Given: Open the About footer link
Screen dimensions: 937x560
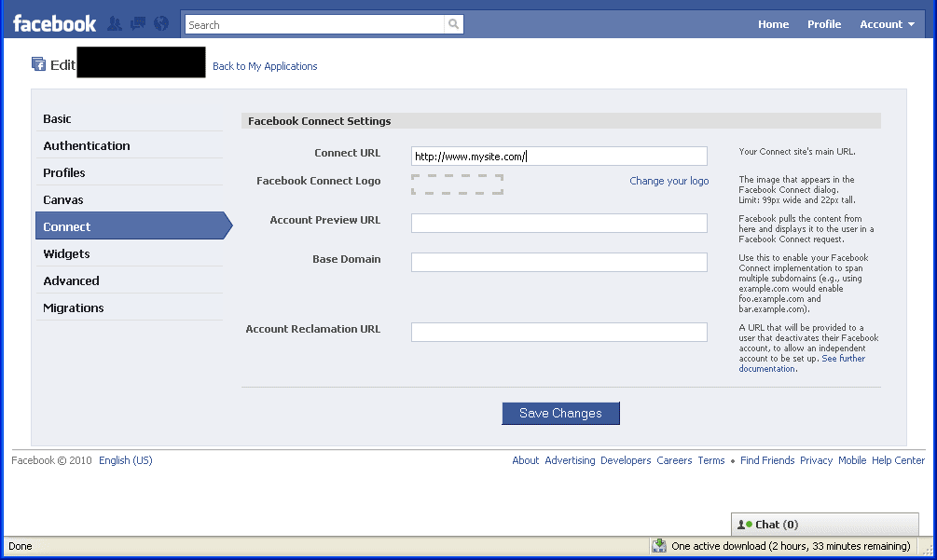Looking at the screenshot, I should pos(525,460).
